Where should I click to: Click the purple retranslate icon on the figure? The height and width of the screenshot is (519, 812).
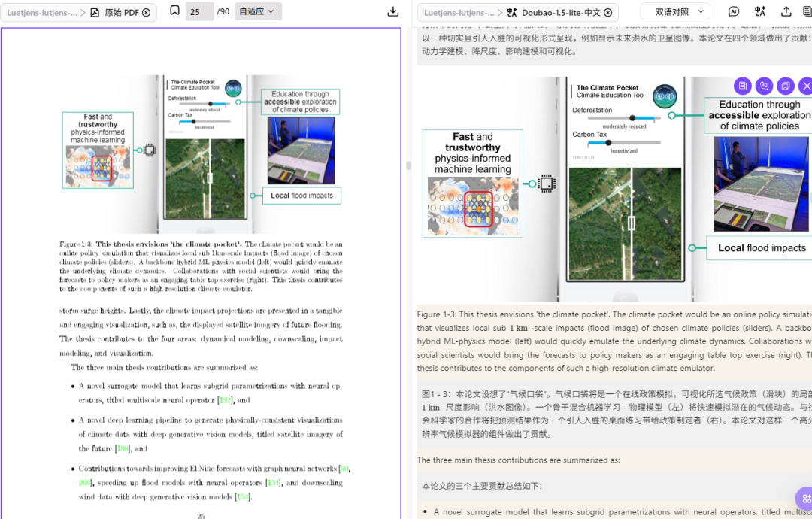pos(763,86)
